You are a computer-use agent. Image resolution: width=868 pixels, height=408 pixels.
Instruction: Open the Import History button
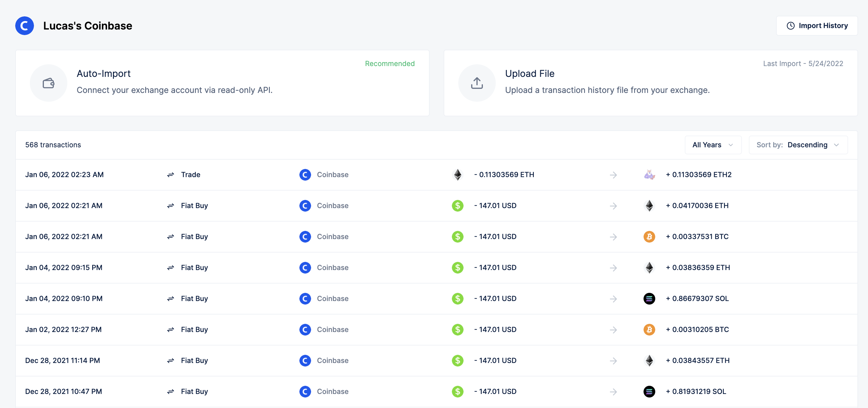coord(817,26)
